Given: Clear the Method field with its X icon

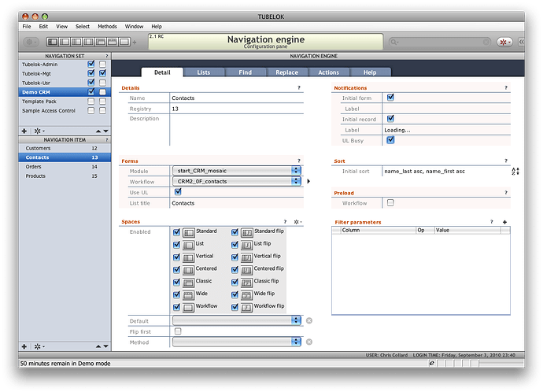Looking at the screenshot, I should click(x=309, y=342).
